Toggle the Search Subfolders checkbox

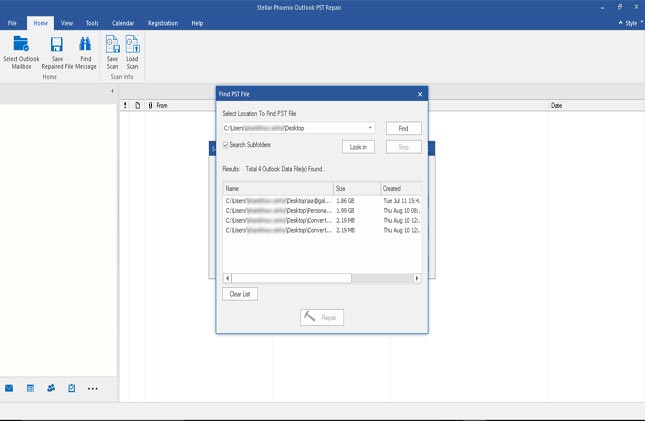pos(225,145)
